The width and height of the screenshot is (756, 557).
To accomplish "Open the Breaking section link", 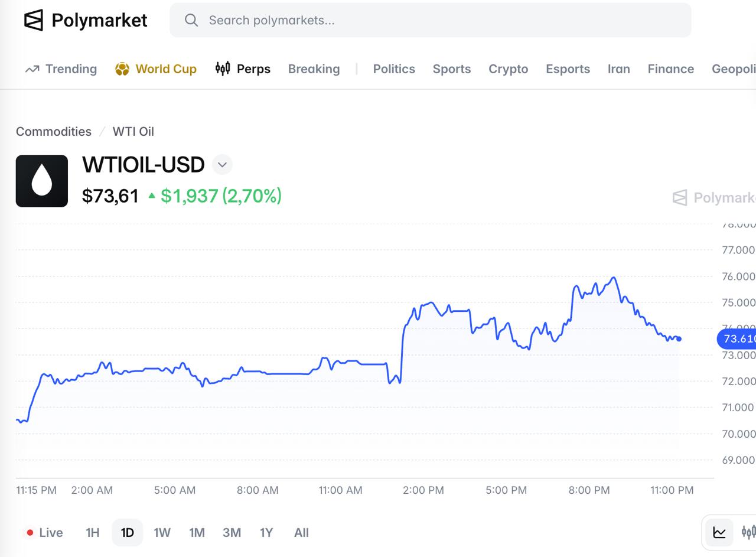I will 314,69.
